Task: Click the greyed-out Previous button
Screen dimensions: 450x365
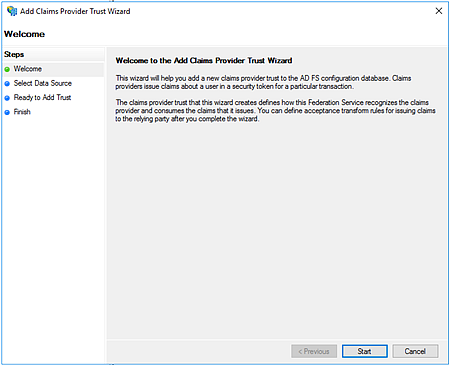Action: (x=314, y=351)
